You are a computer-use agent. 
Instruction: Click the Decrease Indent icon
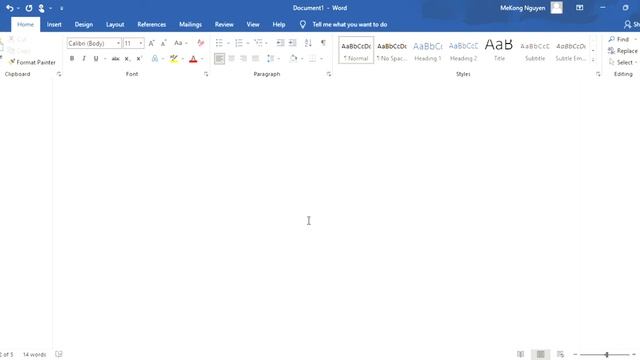pos(280,43)
